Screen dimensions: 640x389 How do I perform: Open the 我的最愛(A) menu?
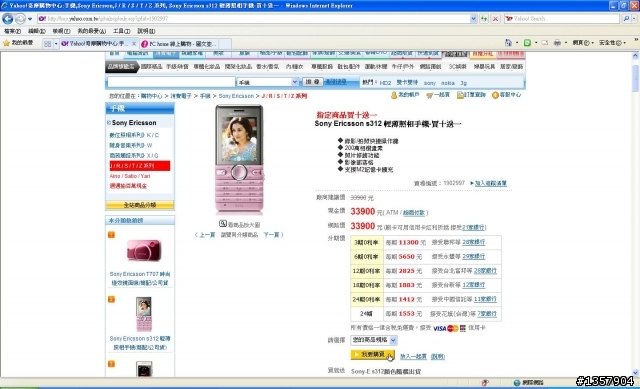(91, 31)
